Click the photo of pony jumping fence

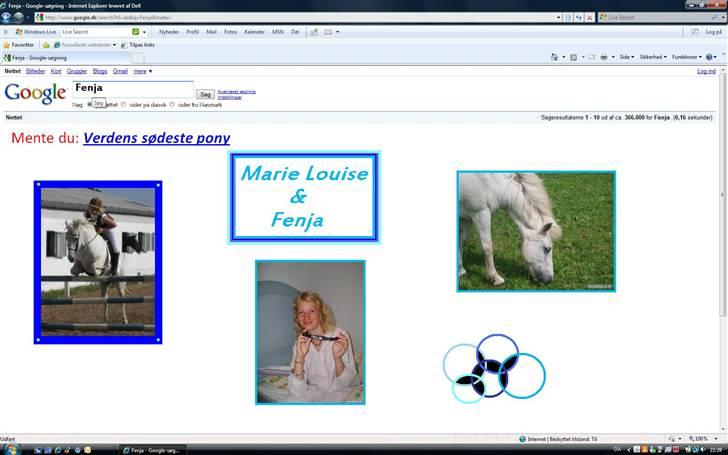coord(98,262)
